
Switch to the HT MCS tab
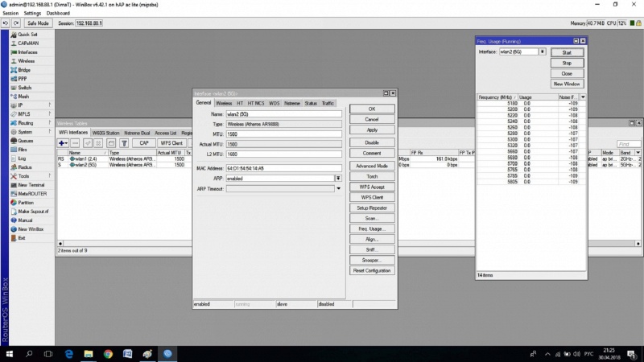click(256, 104)
